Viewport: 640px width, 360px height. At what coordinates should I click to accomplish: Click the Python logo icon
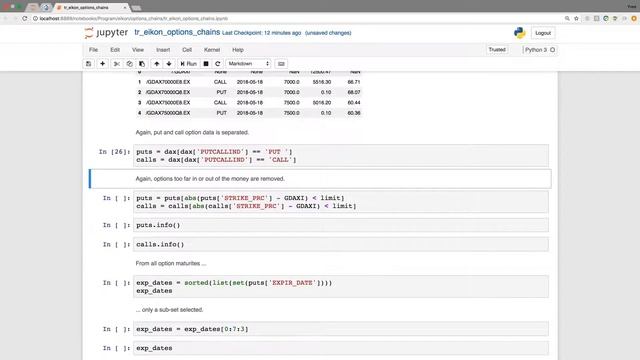coord(520,33)
